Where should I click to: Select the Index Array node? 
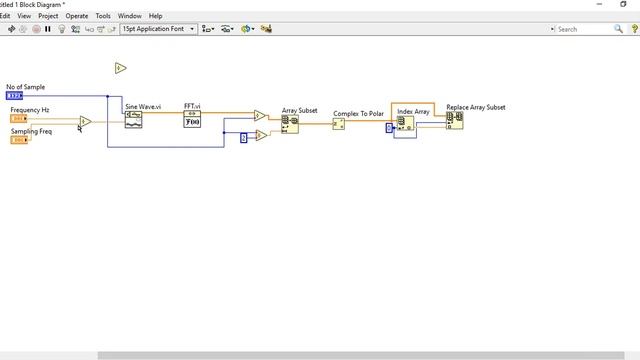(405, 124)
